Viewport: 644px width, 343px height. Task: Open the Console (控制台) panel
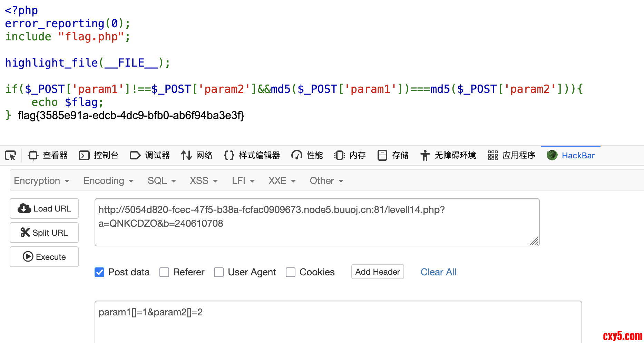coord(99,156)
